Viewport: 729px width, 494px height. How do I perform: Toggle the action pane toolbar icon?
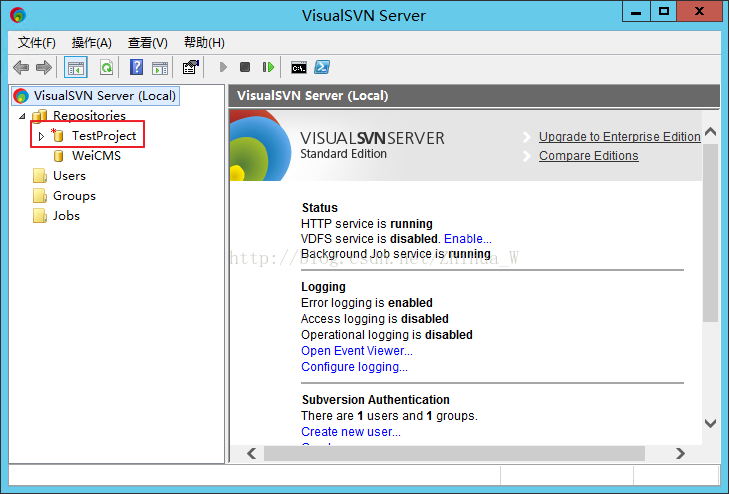pos(160,68)
